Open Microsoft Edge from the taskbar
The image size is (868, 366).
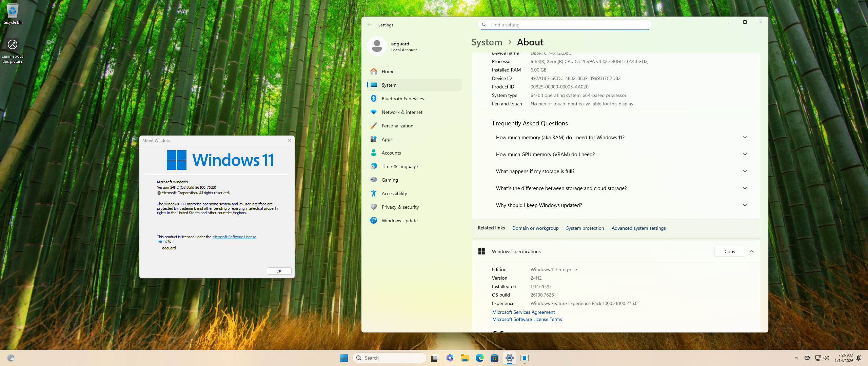(479, 358)
